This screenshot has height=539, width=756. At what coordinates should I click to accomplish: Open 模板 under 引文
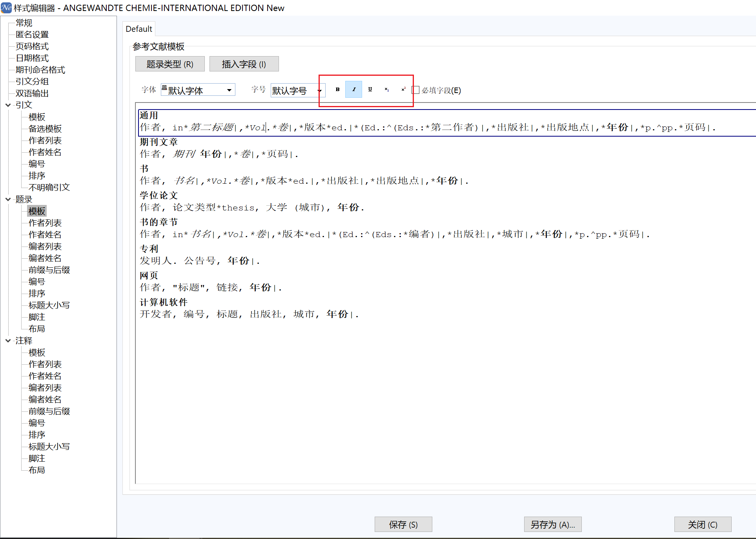[x=37, y=117]
